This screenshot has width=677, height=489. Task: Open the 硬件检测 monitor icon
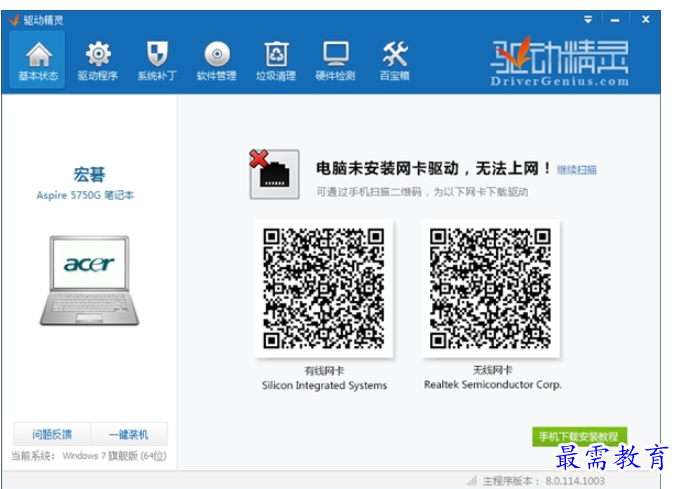click(x=335, y=60)
